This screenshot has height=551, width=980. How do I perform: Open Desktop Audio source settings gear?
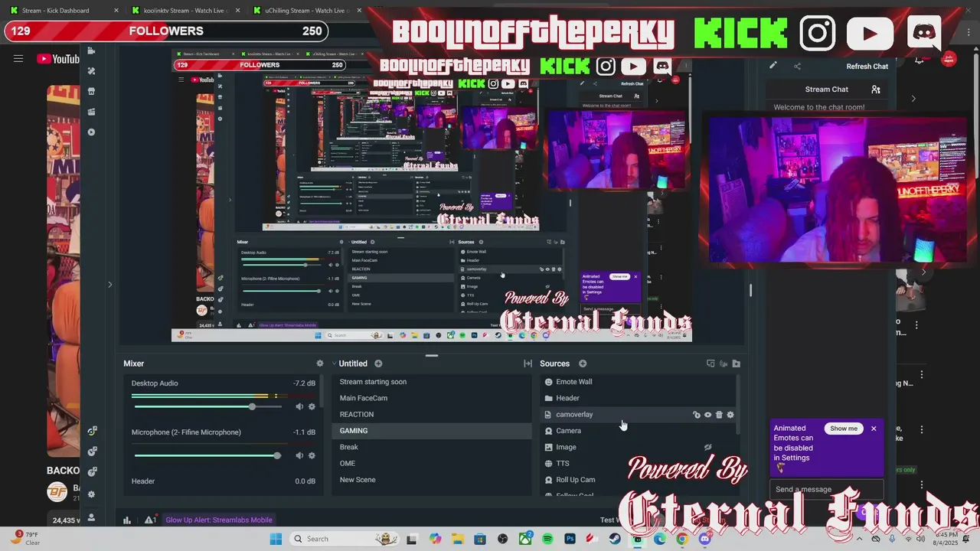[x=312, y=406]
